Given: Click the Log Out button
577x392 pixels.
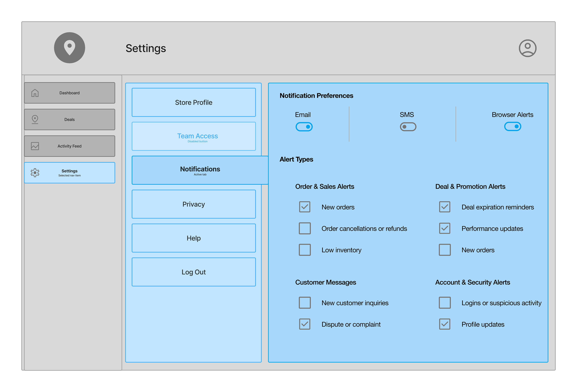Looking at the screenshot, I should (194, 272).
